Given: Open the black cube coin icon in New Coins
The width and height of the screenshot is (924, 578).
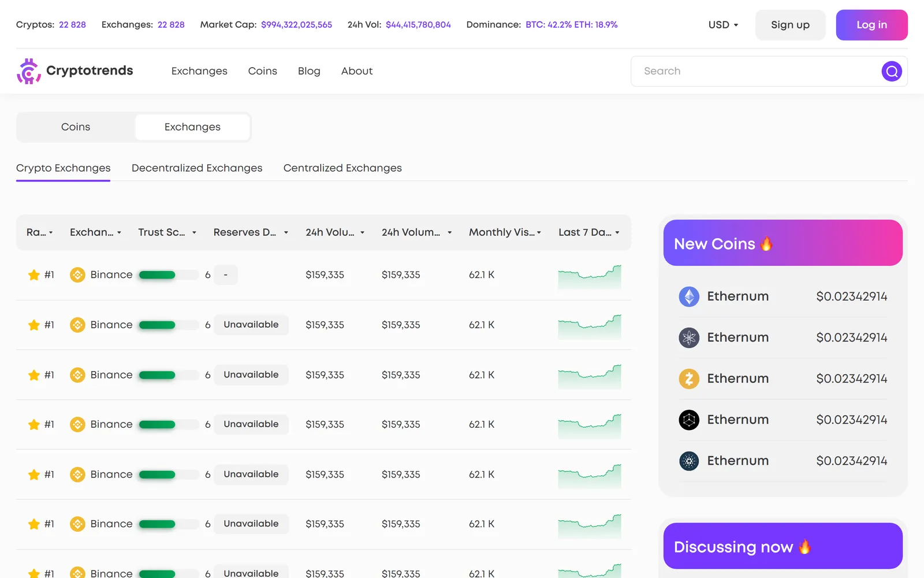Looking at the screenshot, I should 689,420.
